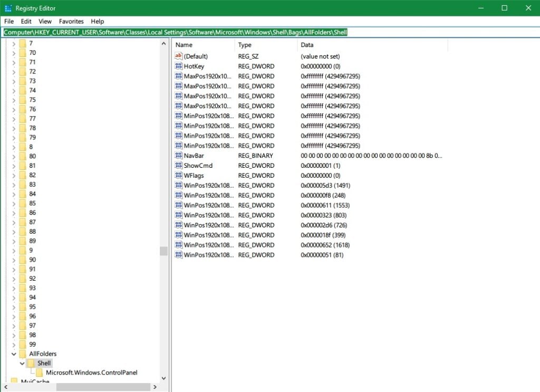
Task: Click the WFlags value icon
Action: click(179, 175)
